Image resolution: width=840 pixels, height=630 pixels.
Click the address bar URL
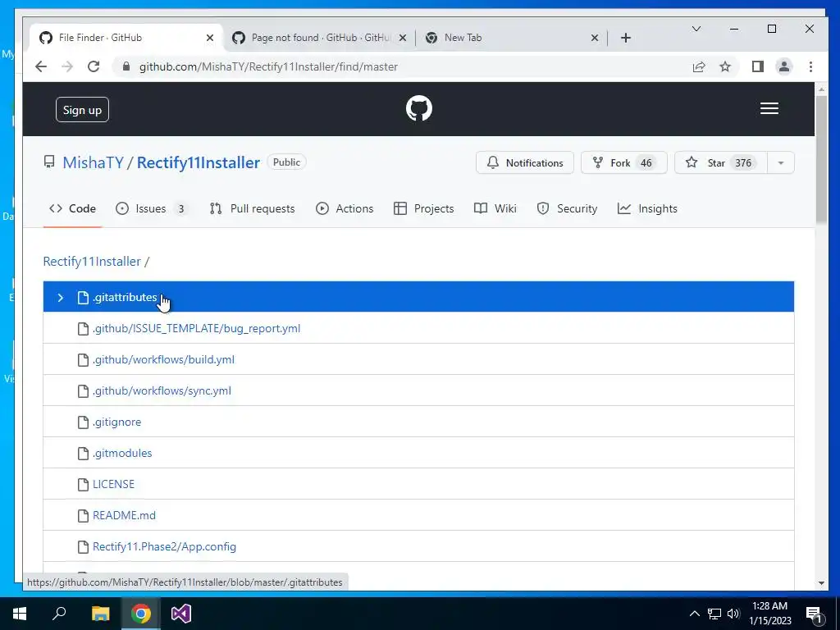tap(268, 67)
